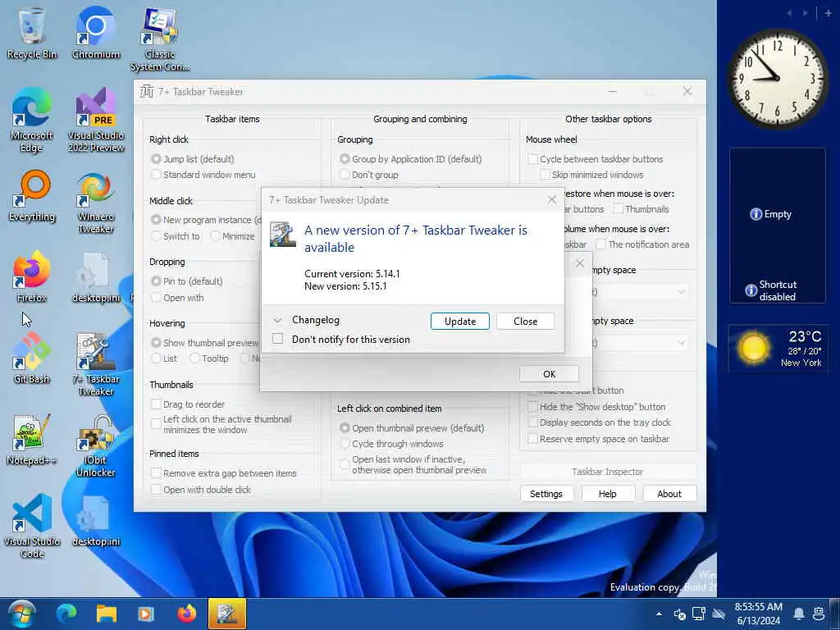Screen dimensions: 840x630
Task: Click the 7+ Taskbar Tweaker taskbar button
Action: pos(227,614)
